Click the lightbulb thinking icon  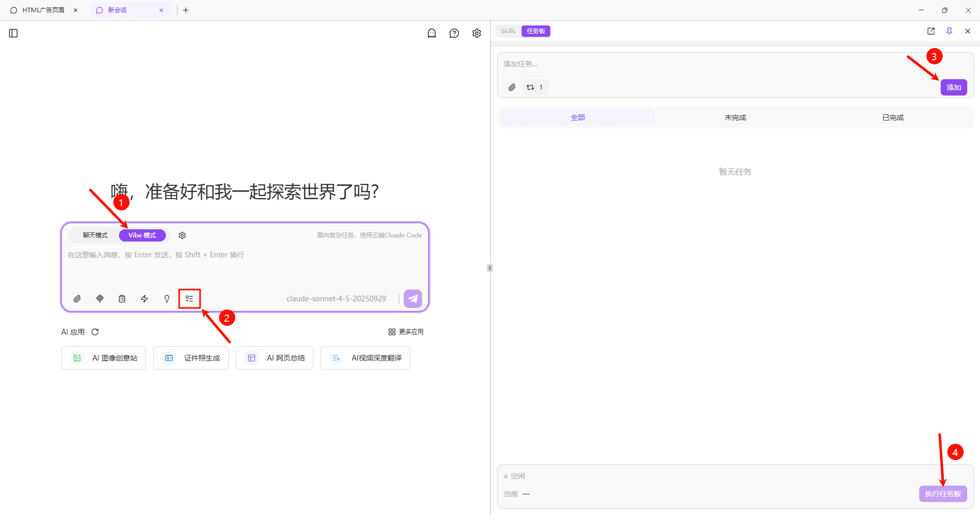pyautogui.click(x=167, y=299)
